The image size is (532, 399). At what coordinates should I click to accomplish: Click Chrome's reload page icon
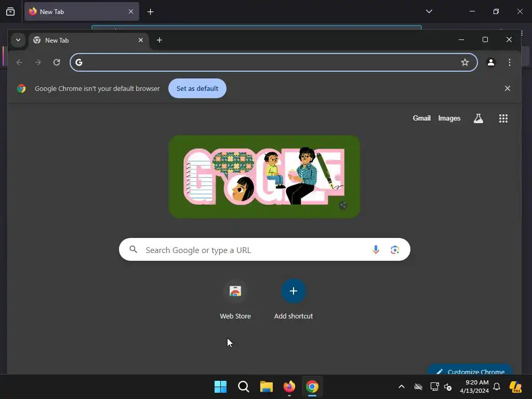[x=57, y=62]
